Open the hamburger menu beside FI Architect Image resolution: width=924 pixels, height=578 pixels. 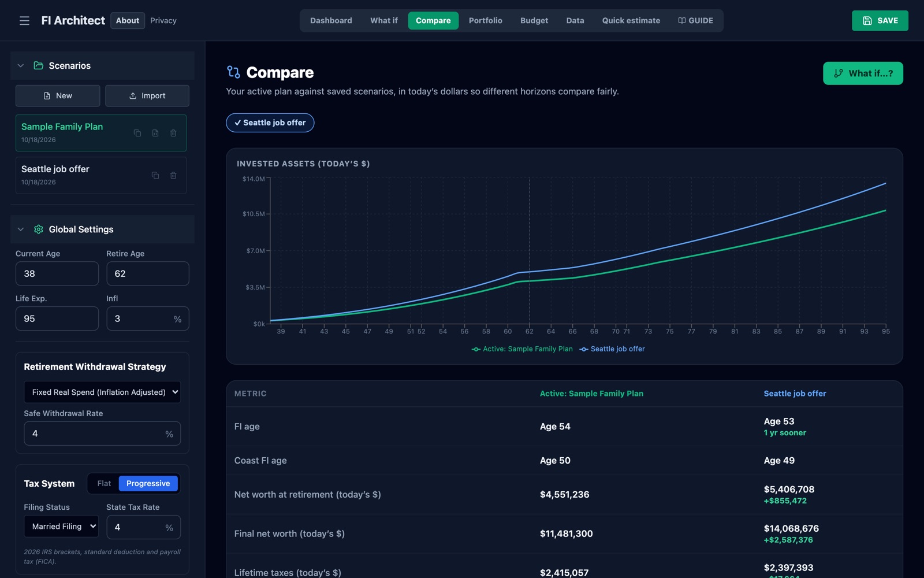pyautogui.click(x=24, y=21)
